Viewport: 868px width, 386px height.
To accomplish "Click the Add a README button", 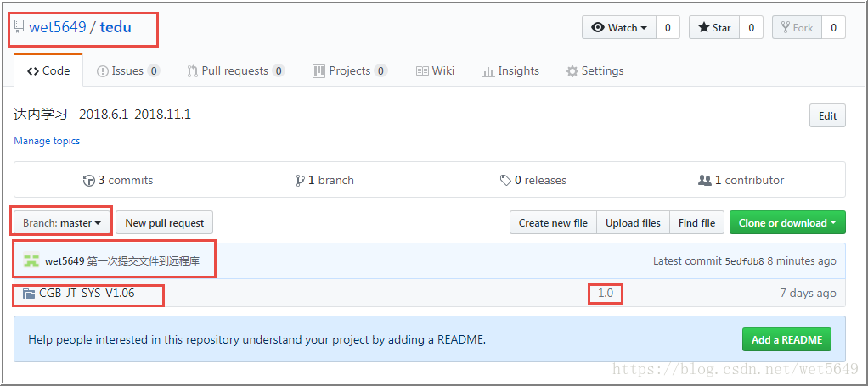I will coord(786,339).
